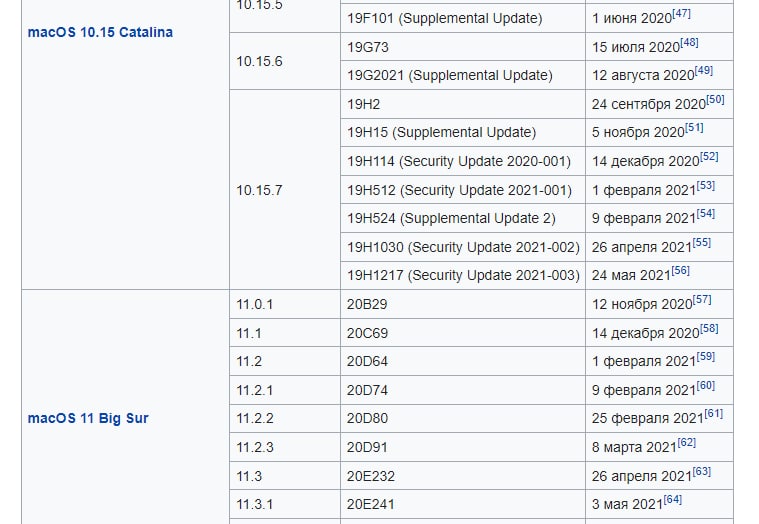Image resolution: width=759 pixels, height=524 pixels.
Task: Open footnote reference [55]
Action: click(x=702, y=242)
